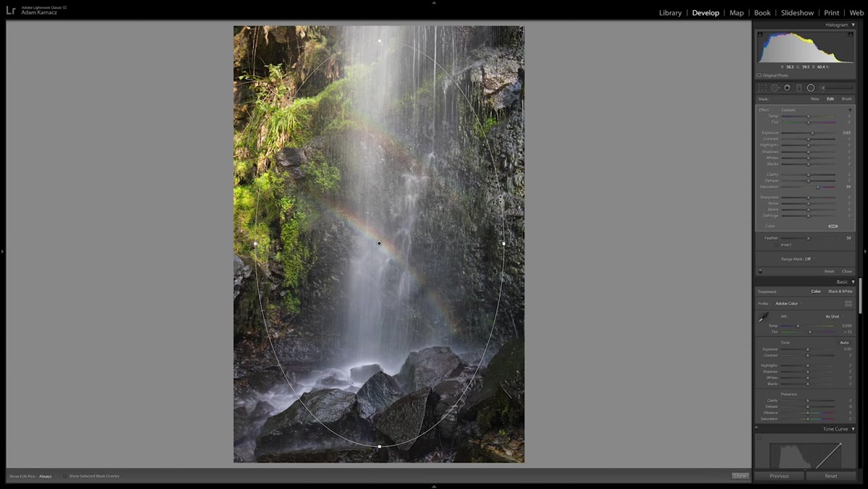Screen dimensions: 868x489
Task: Toggle the Original Photo indicator
Action: pyautogui.click(x=759, y=75)
